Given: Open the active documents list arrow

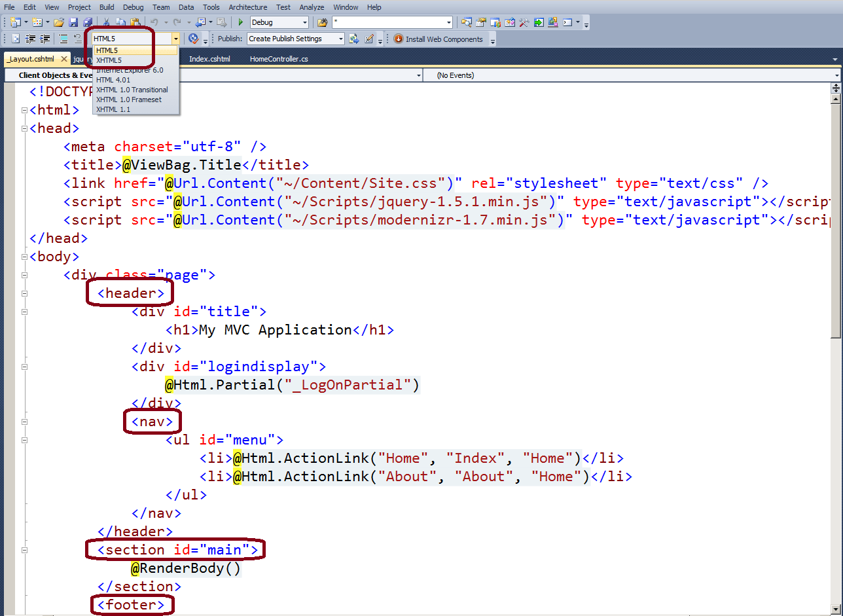Looking at the screenshot, I should coord(834,60).
